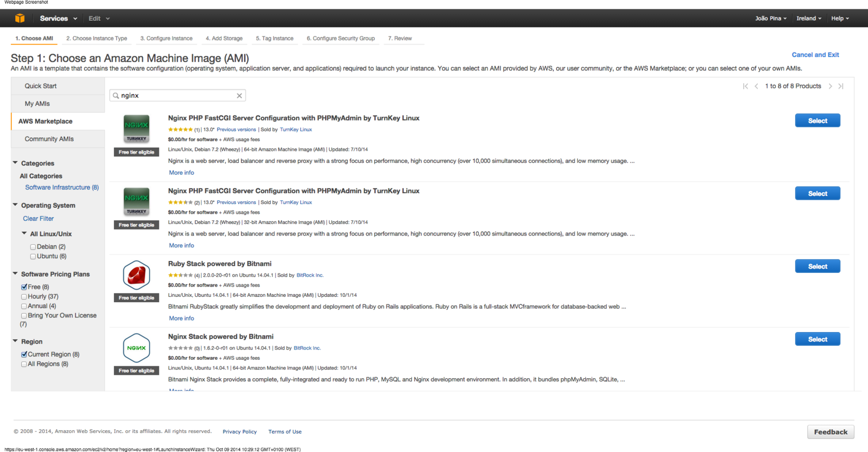Open the Feedback button
The image size is (868, 452).
[x=831, y=432]
